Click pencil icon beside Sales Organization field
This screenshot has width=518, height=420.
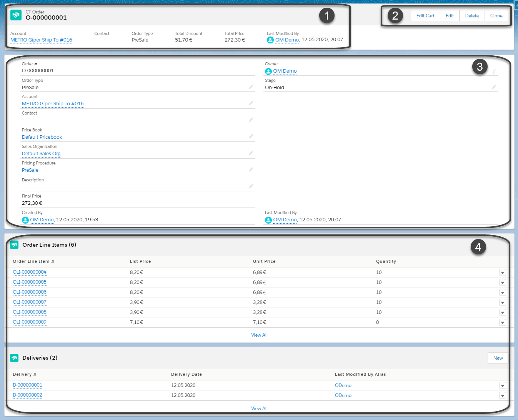pos(251,153)
